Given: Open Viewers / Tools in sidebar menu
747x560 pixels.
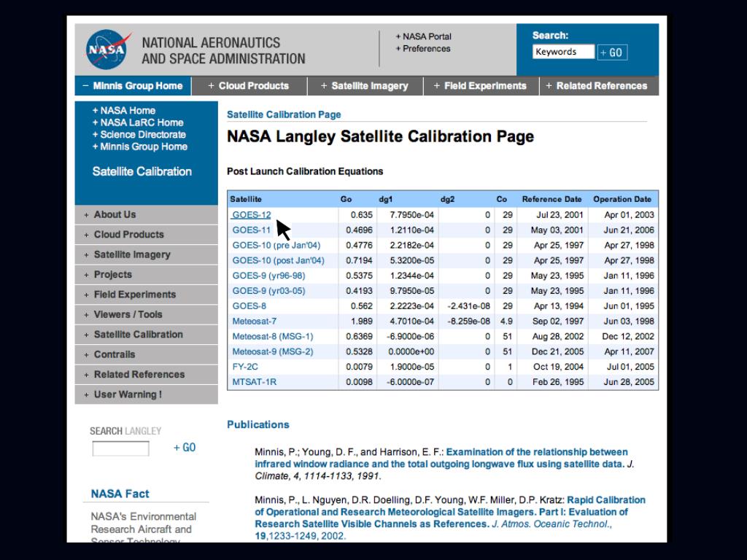Looking at the screenshot, I should (x=146, y=315).
